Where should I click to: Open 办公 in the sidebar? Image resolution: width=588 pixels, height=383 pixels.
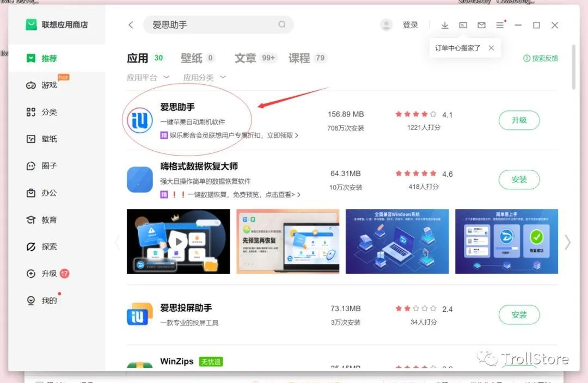coord(57,193)
